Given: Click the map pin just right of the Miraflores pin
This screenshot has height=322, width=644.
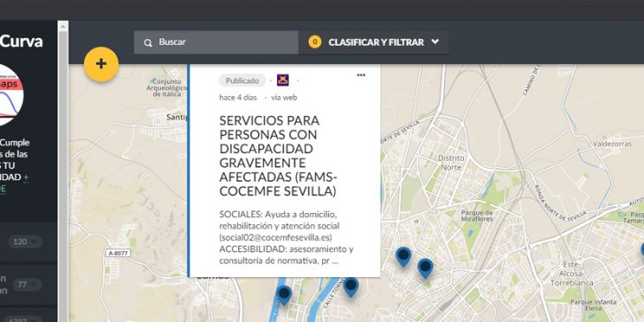Looking at the screenshot, I should 425,268.
